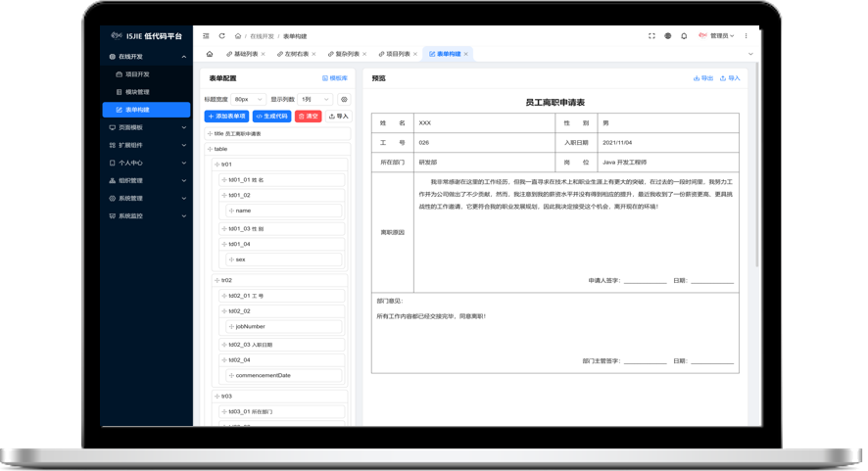Click 导出 in the preview panel
This screenshot has height=471, width=868.
point(703,78)
